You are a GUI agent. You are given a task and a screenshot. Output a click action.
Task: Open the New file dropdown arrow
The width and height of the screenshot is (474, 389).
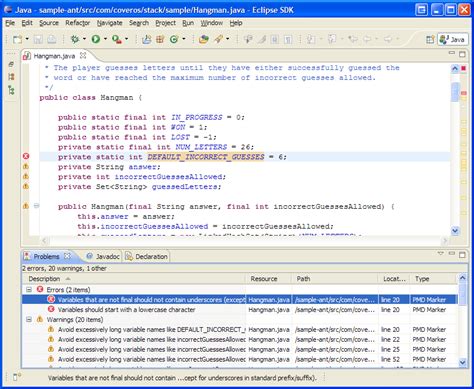click(27, 39)
